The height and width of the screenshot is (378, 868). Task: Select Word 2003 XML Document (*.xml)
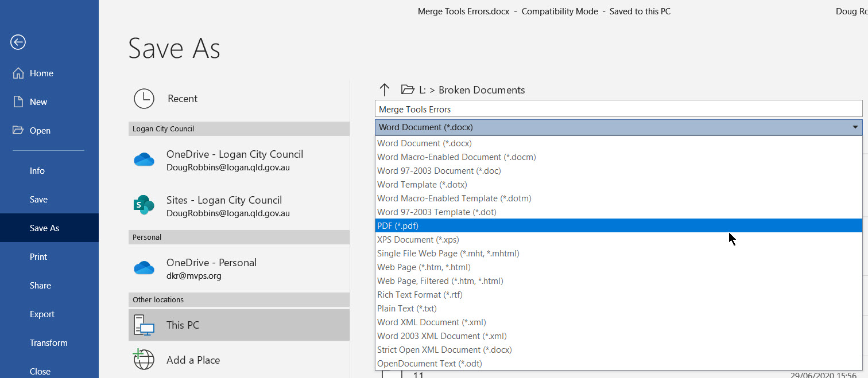(618, 336)
